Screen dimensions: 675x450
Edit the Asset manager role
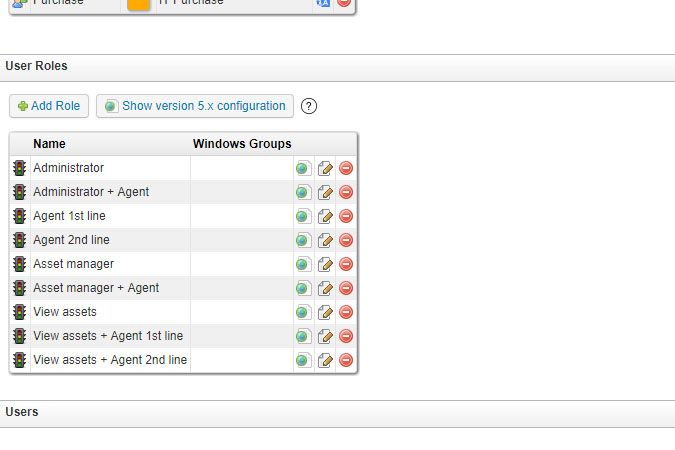coord(325,264)
